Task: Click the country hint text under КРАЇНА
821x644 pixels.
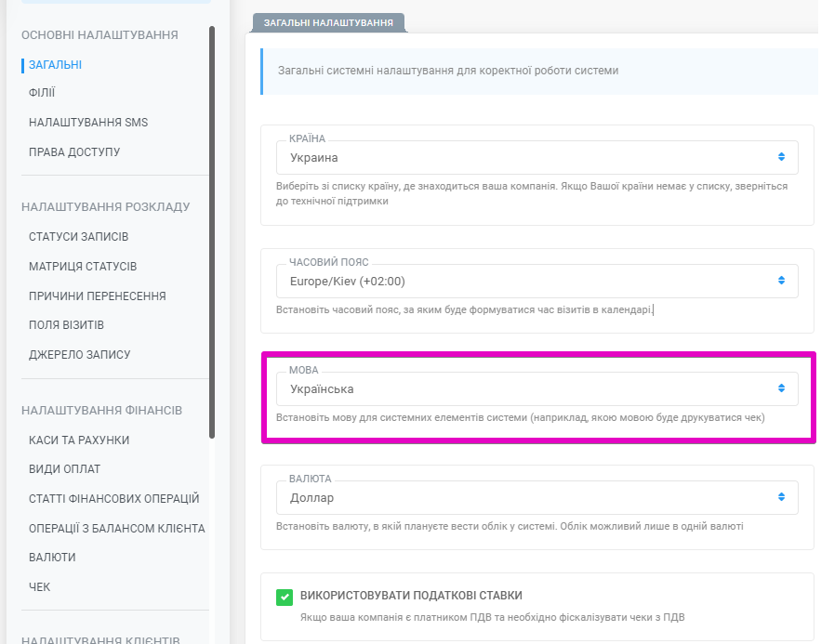Action: pyautogui.click(x=532, y=193)
